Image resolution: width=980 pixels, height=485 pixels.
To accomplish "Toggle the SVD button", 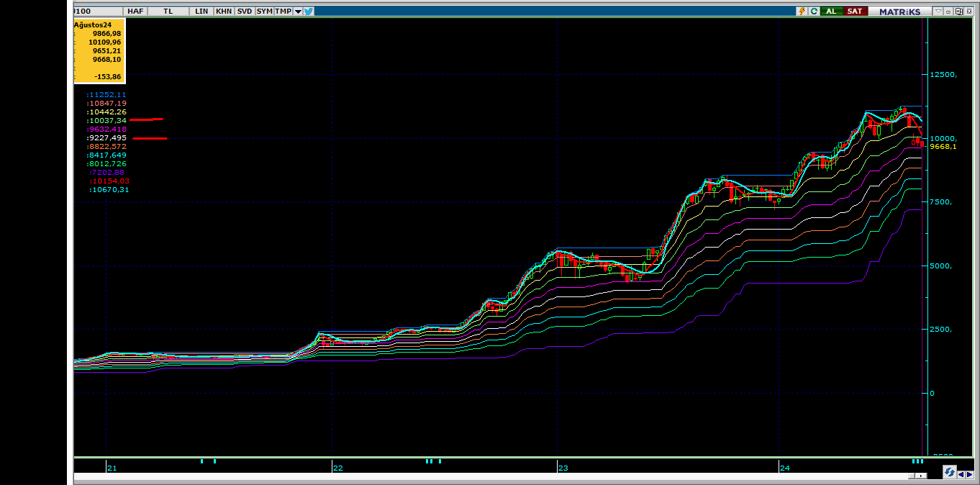I will click(x=245, y=12).
